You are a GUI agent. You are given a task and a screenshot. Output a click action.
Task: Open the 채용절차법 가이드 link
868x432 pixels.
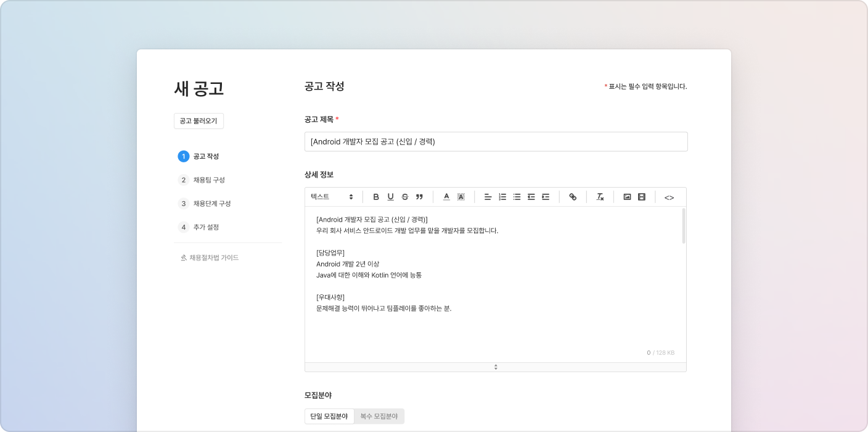coord(210,257)
